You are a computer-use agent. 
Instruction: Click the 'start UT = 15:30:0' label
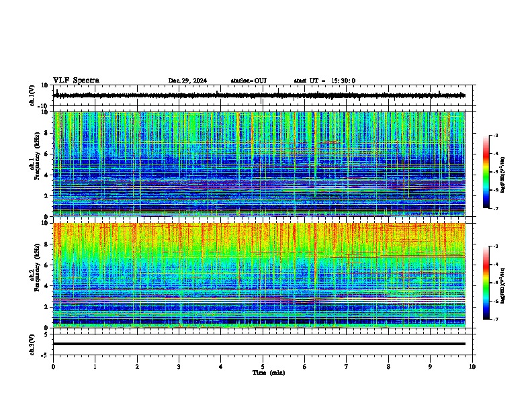[x=324, y=81]
